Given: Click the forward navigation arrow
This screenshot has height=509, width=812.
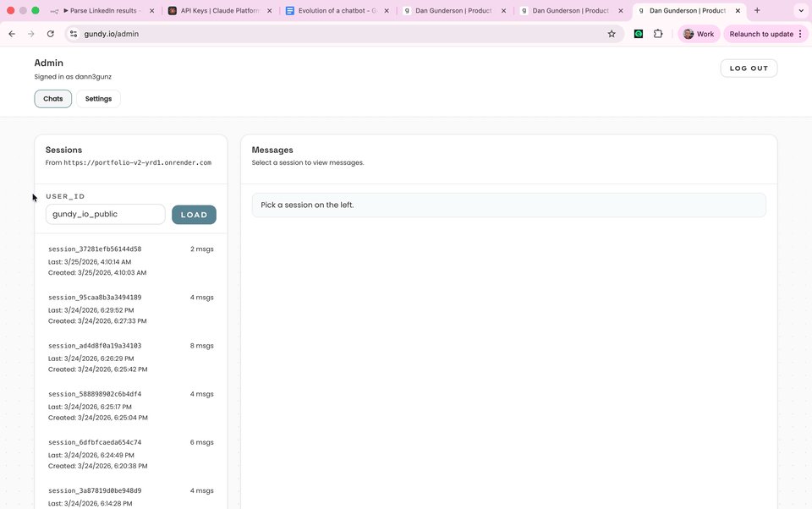Looking at the screenshot, I should [x=30, y=35].
